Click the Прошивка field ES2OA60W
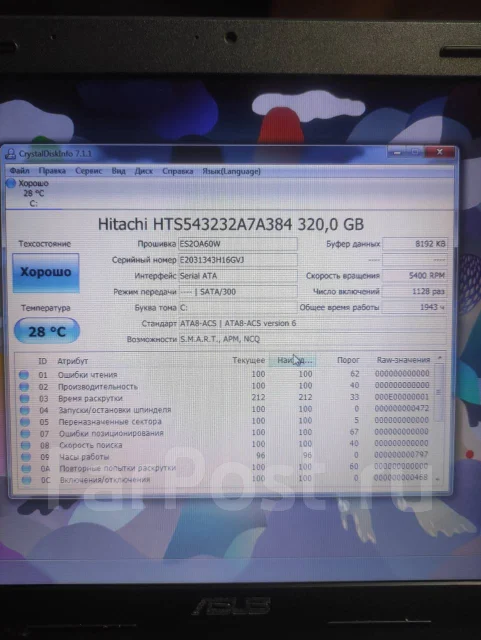 pos(238,244)
